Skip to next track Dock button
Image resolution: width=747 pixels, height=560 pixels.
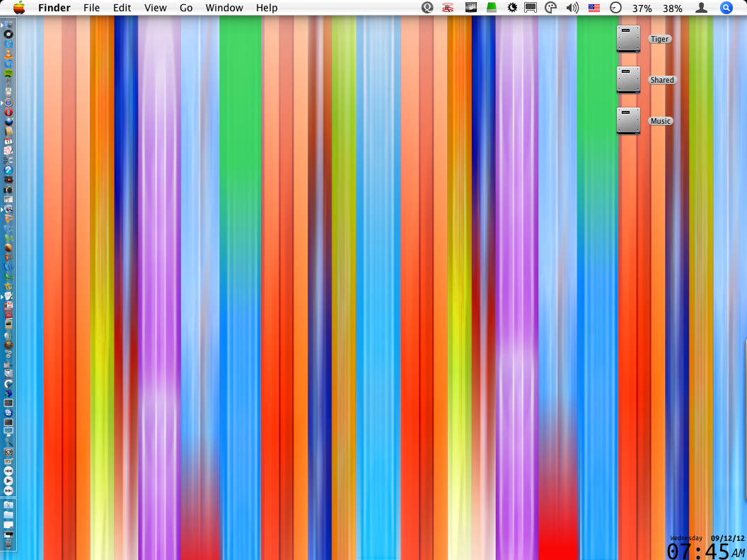click(8, 491)
